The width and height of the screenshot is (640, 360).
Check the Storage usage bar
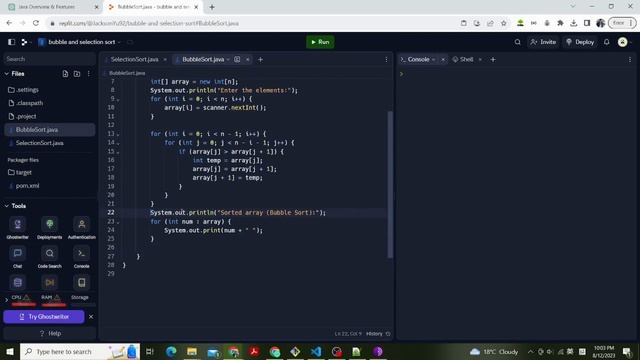point(83,304)
